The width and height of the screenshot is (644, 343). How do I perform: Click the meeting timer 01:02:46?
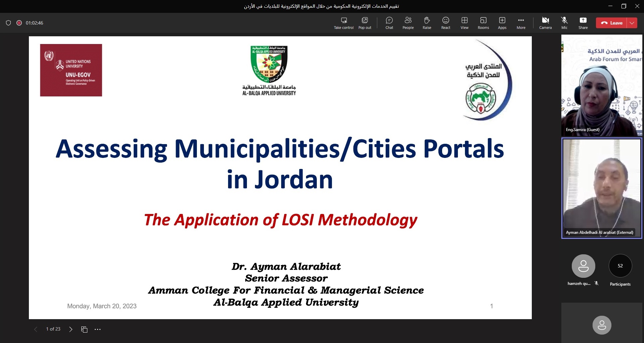[x=34, y=23]
